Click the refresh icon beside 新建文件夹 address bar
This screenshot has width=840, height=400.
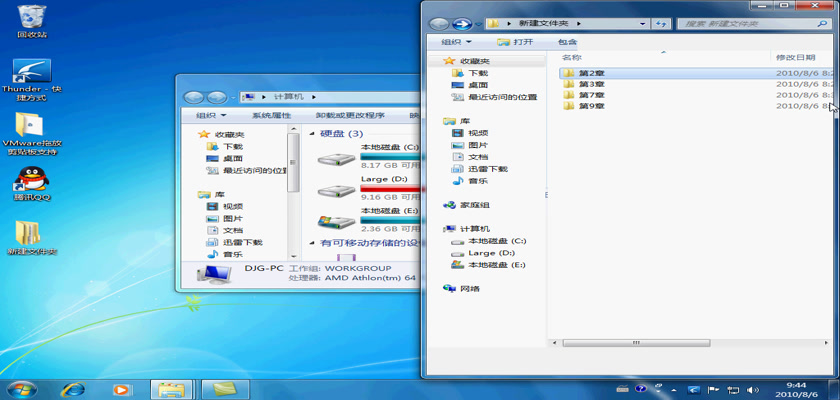660,23
